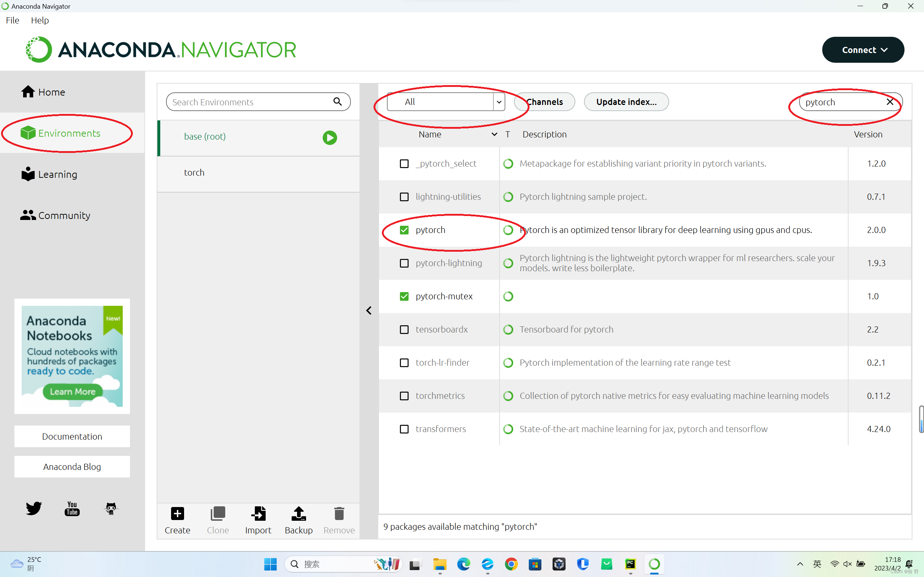Switch to the Learning tab
The image size is (924, 577).
point(57,175)
